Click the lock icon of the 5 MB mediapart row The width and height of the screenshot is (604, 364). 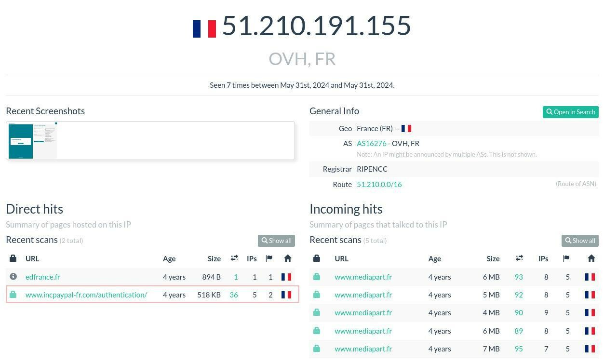point(317,295)
